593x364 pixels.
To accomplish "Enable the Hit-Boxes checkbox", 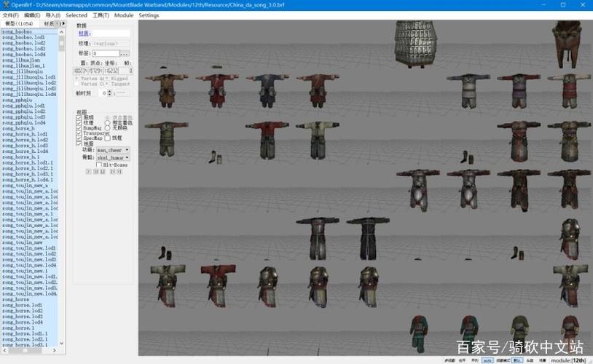I will point(99,165).
